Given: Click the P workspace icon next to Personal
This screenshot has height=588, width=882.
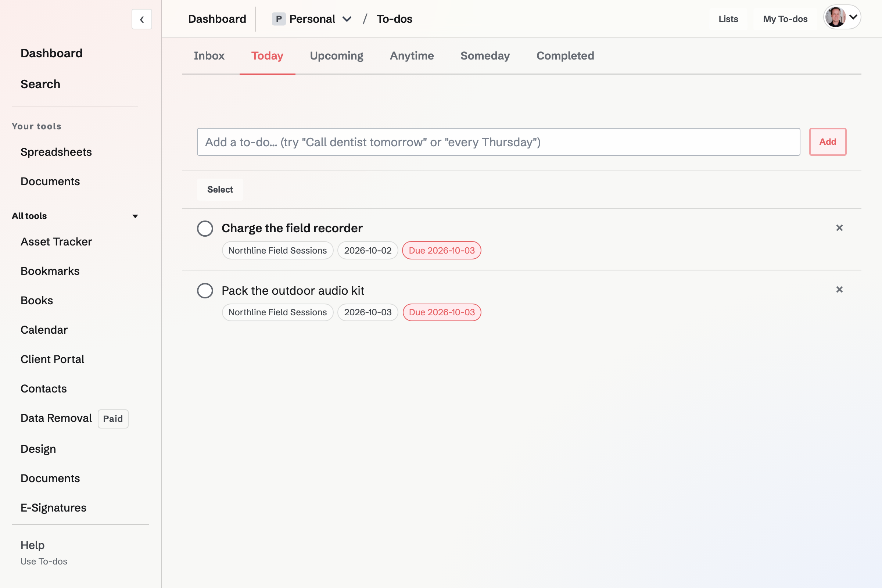Looking at the screenshot, I should [279, 19].
